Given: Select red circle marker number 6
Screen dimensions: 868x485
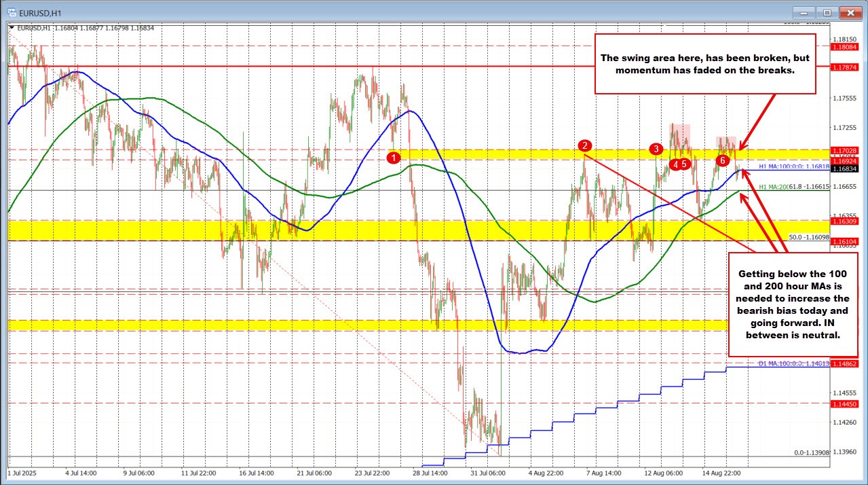Looking at the screenshot, I should pos(723,160).
